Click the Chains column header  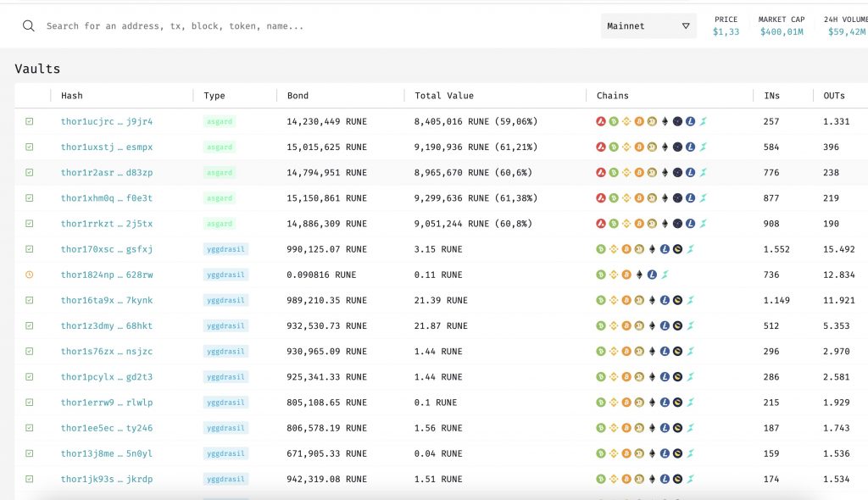pos(612,95)
